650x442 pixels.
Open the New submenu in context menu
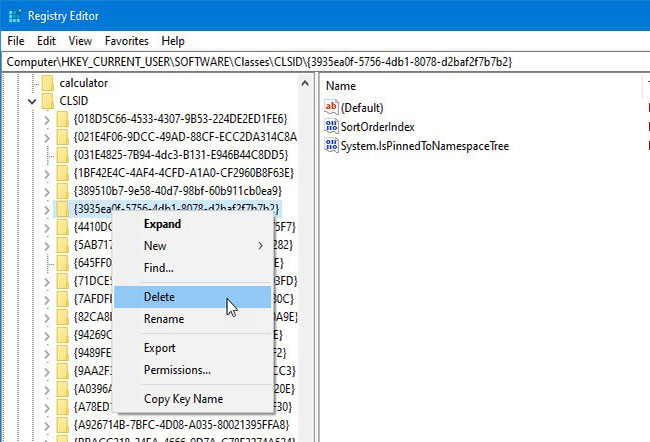pyautogui.click(x=155, y=246)
